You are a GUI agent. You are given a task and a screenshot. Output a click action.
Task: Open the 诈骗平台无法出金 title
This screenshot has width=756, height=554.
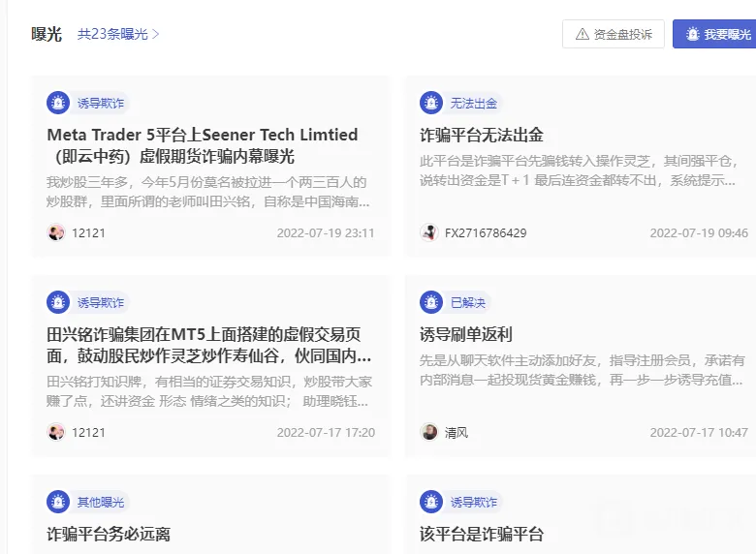pyautogui.click(x=482, y=135)
